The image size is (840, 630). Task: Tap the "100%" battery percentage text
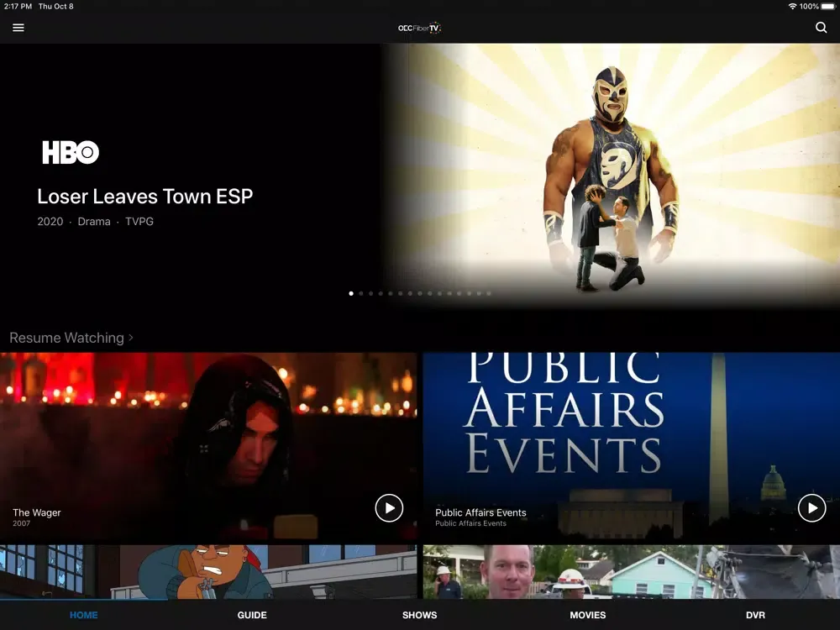pyautogui.click(x=809, y=7)
